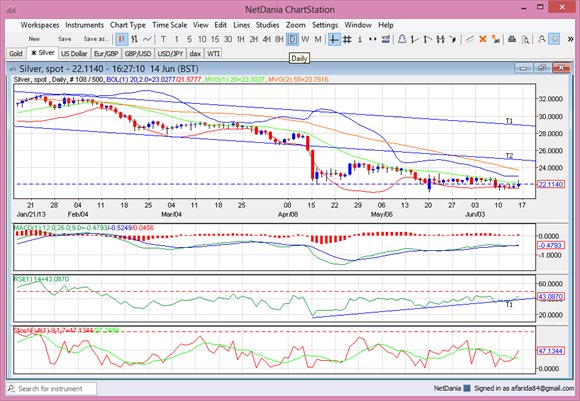Viewport: 580px width, 401px height.
Task: Select the line chart type icon
Action: pos(147,39)
